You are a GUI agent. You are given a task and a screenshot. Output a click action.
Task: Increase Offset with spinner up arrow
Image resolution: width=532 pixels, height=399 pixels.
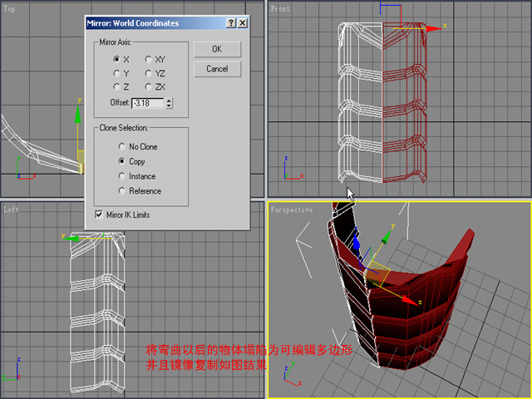tap(169, 101)
